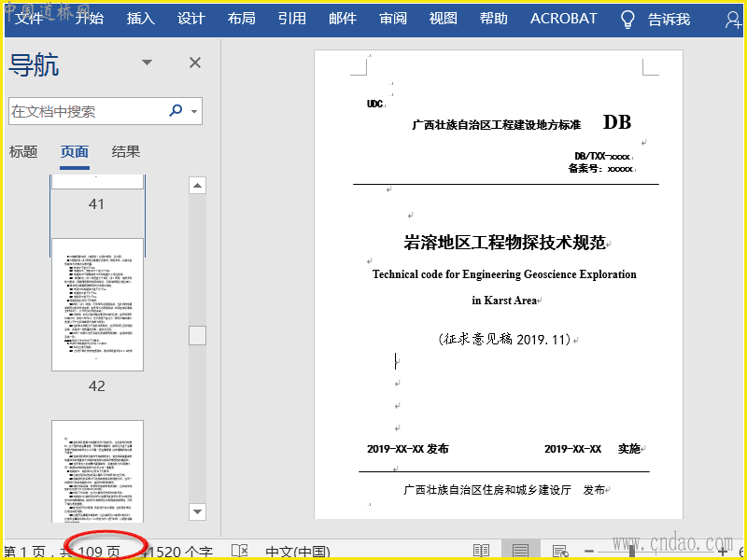Open the ACROBAT ribbon tab
Viewport: 747px width, 560px height.
point(564,19)
